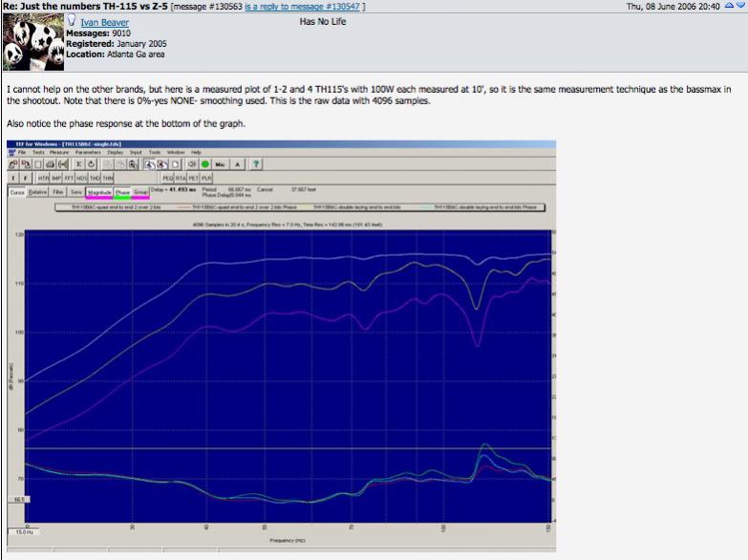Click the 'Has No Life' user title
The width and height of the screenshot is (748, 560).
323,21
